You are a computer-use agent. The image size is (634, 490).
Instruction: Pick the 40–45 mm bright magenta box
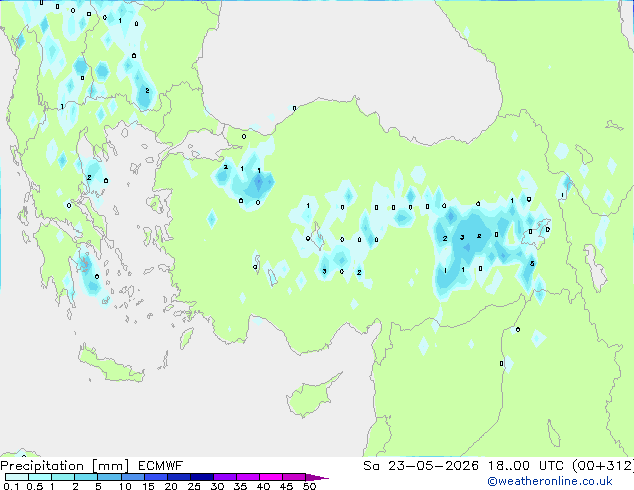271,477
